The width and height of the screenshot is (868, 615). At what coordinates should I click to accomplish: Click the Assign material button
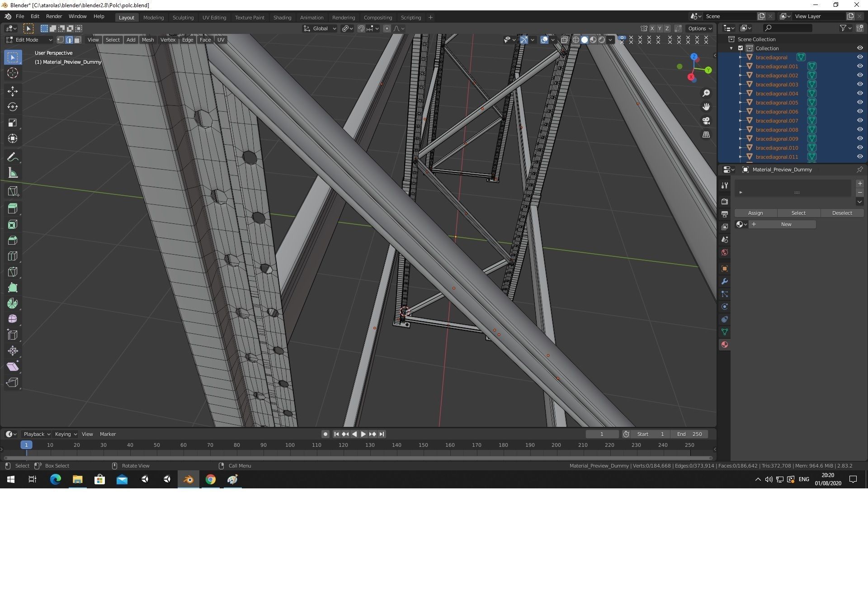pyautogui.click(x=755, y=213)
